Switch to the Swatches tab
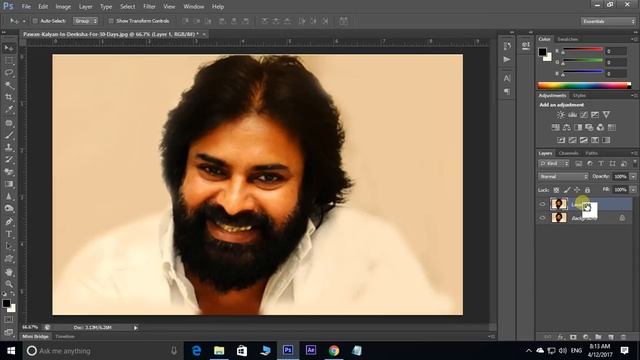640x360 pixels. coord(567,39)
